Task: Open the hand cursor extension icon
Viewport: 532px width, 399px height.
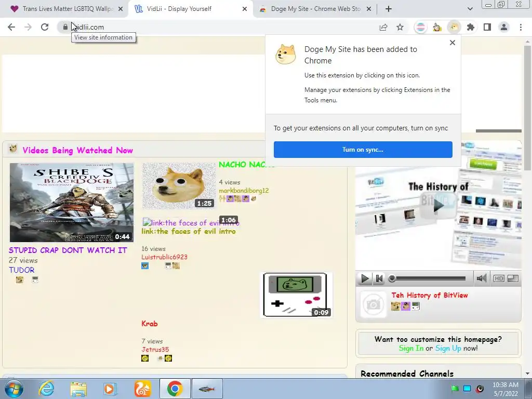Action: click(x=437, y=27)
